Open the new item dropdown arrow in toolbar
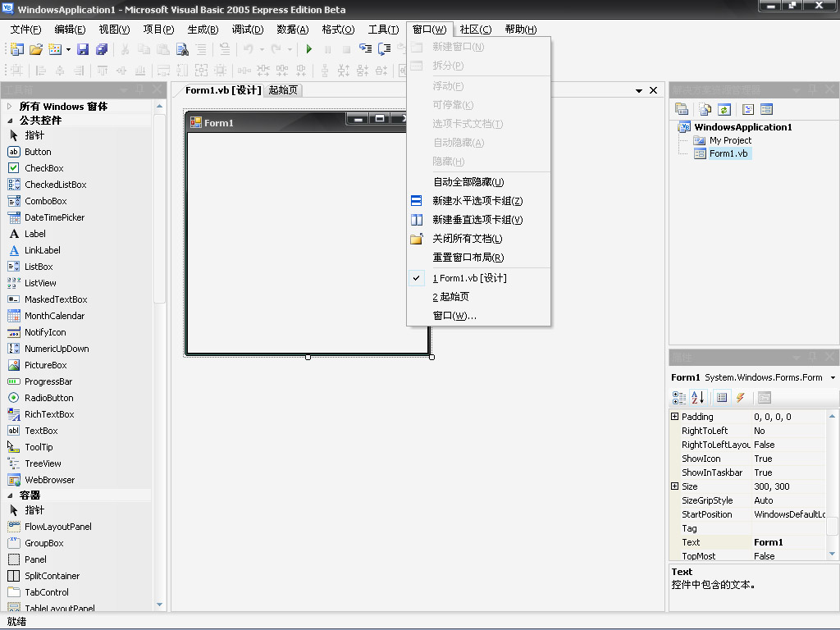 tap(68, 50)
